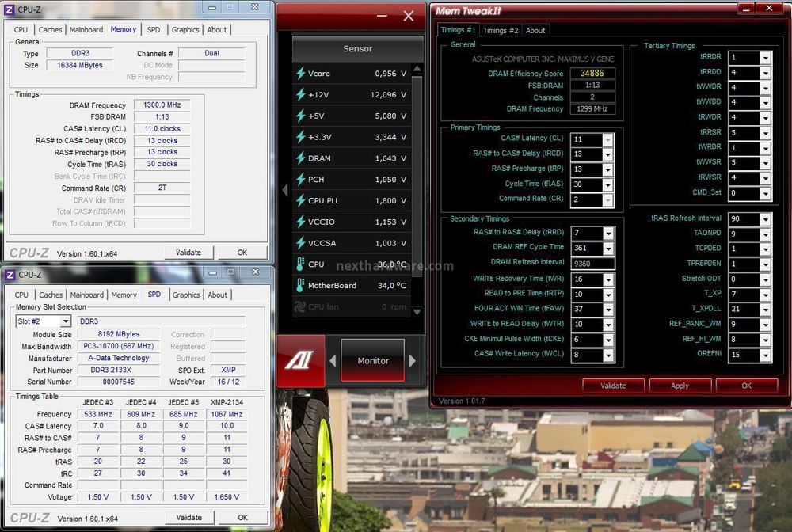Click Apply in Mem TweakIt
The image size is (792, 532).
point(680,386)
